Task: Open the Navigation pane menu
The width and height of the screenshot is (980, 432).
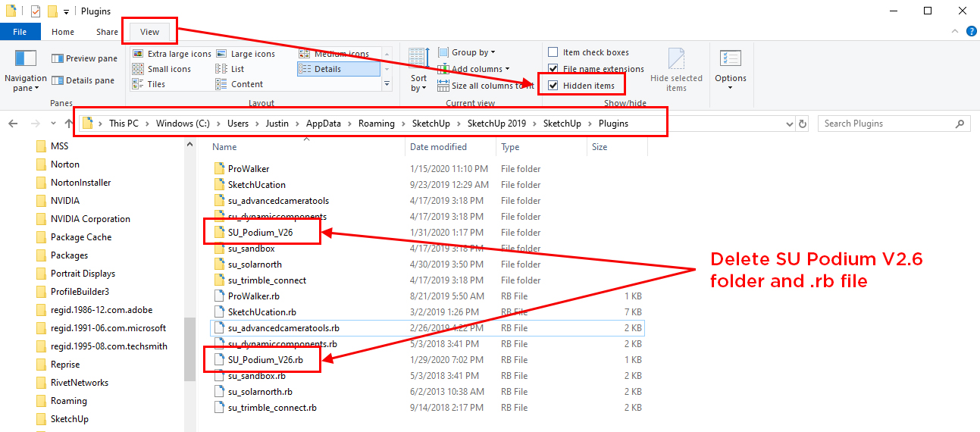Action: pyautogui.click(x=26, y=70)
